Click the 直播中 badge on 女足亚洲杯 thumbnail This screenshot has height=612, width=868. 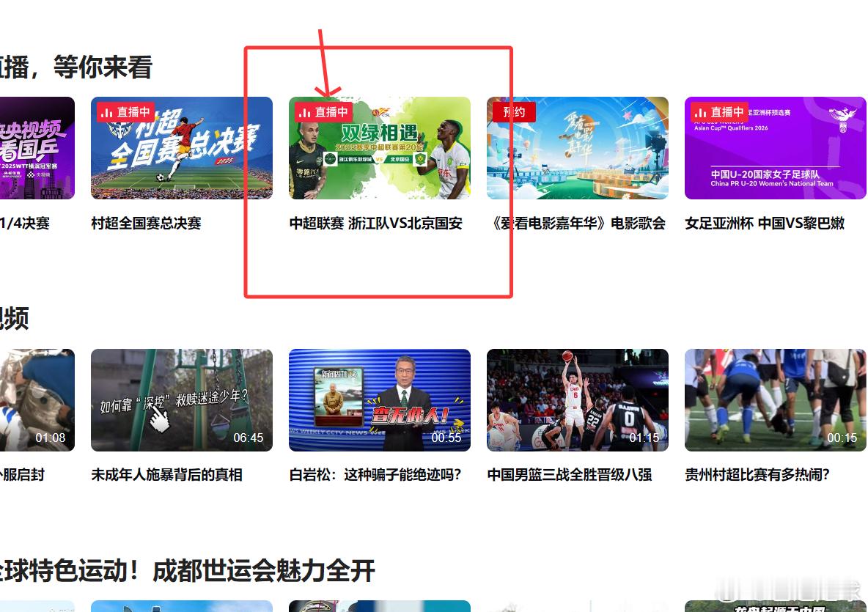click(x=719, y=112)
